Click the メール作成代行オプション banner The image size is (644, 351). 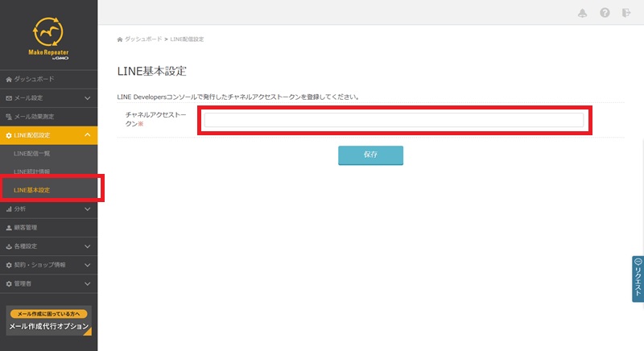pos(48,320)
